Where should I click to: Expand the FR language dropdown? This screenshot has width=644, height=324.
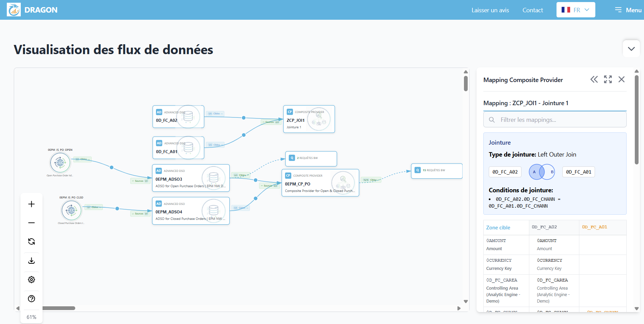[x=576, y=10]
